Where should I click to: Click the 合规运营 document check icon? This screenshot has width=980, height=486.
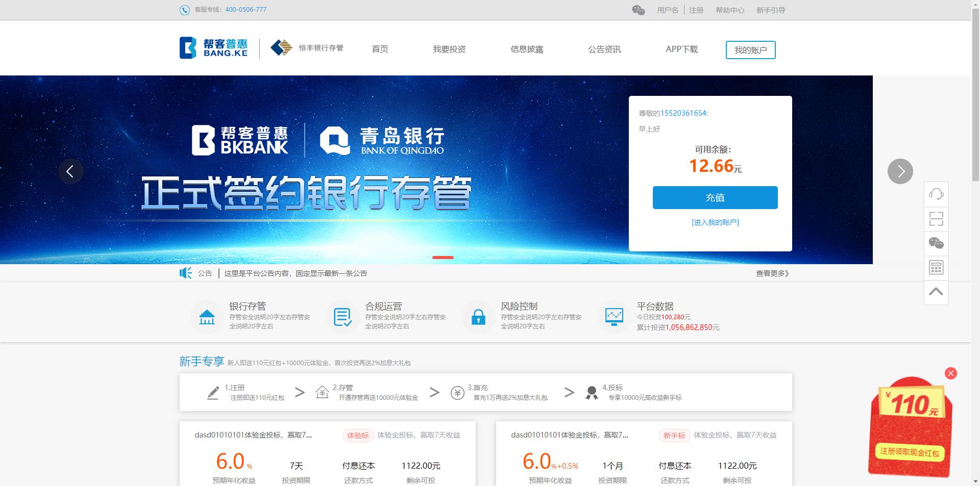tap(342, 317)
